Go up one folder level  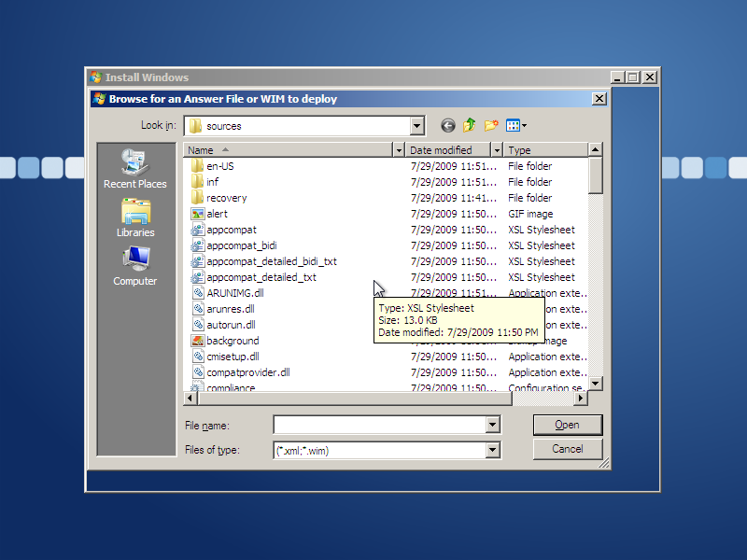470,125
